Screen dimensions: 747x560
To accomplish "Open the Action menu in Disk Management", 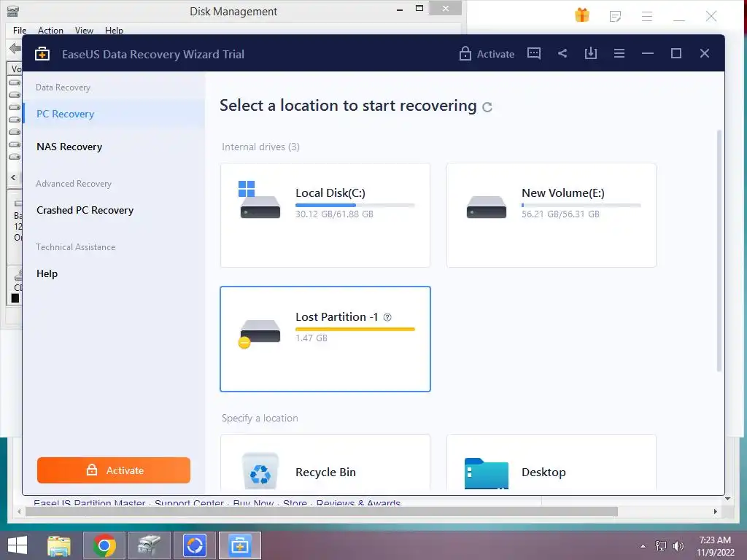I will (50, 31).
